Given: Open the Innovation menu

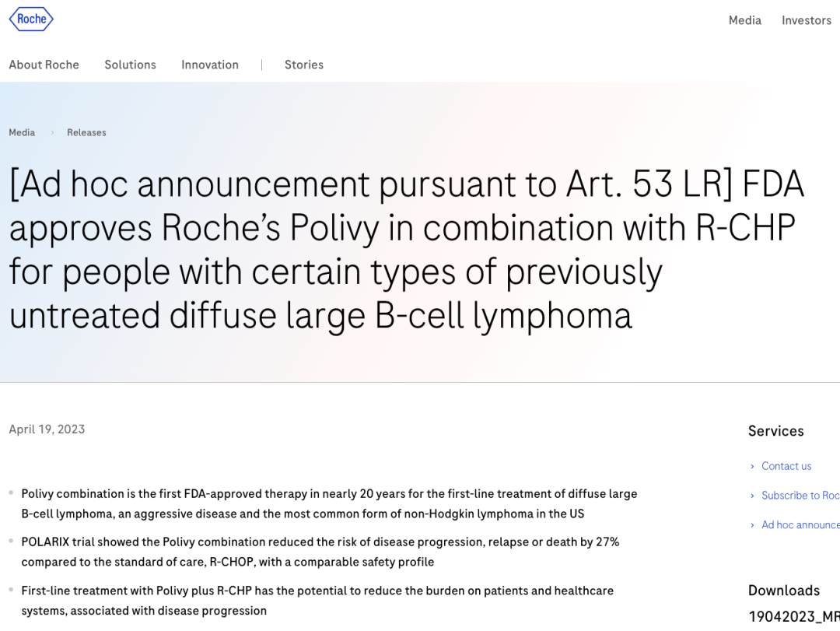Looking at the screenshot, I should 210,65.
